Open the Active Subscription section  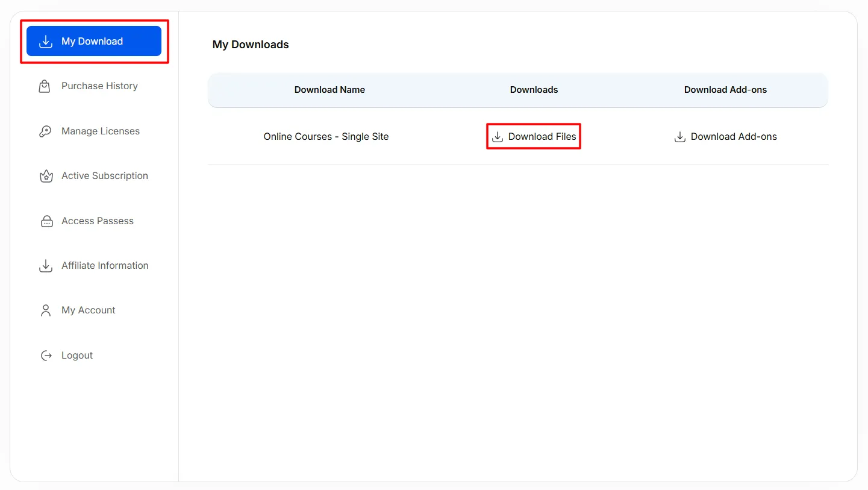[x=104, y=175]
